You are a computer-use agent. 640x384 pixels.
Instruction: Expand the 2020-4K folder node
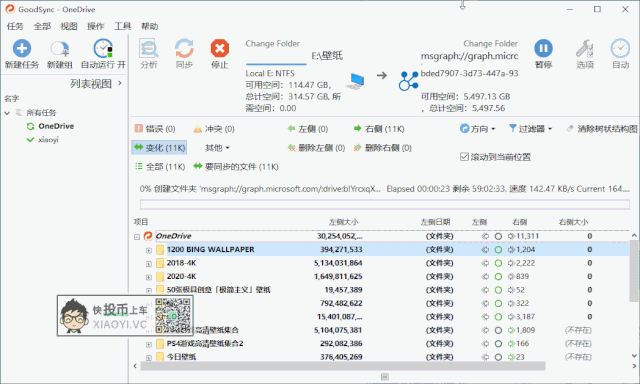point(149,277)
